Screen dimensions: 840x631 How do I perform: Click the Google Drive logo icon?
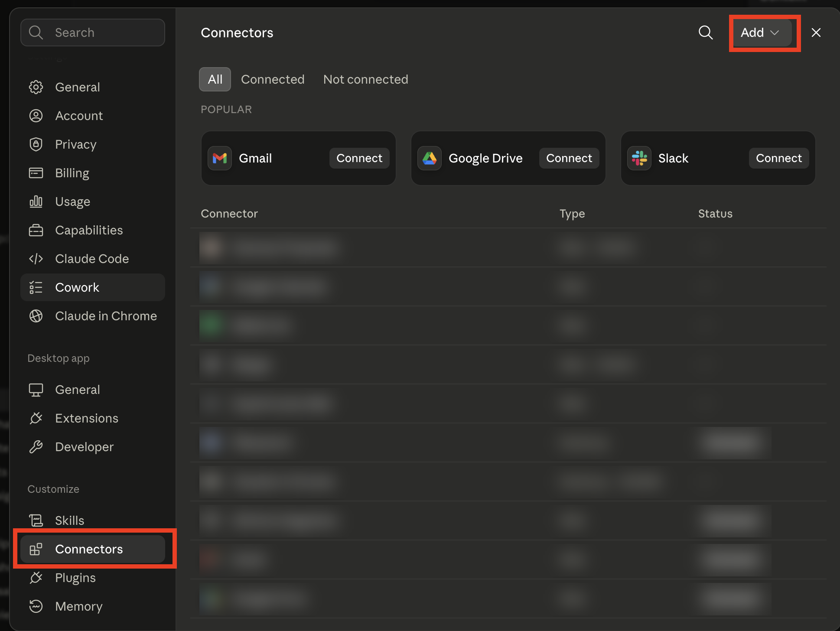(430, 158)
